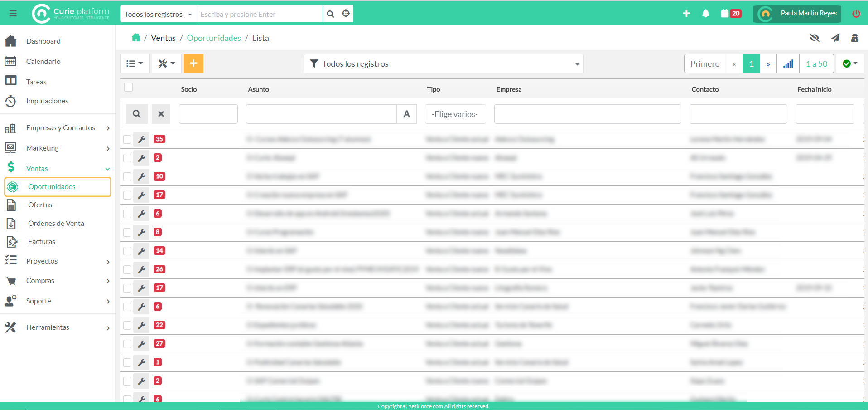Toggle the select-all checkbox in table header

129,88
